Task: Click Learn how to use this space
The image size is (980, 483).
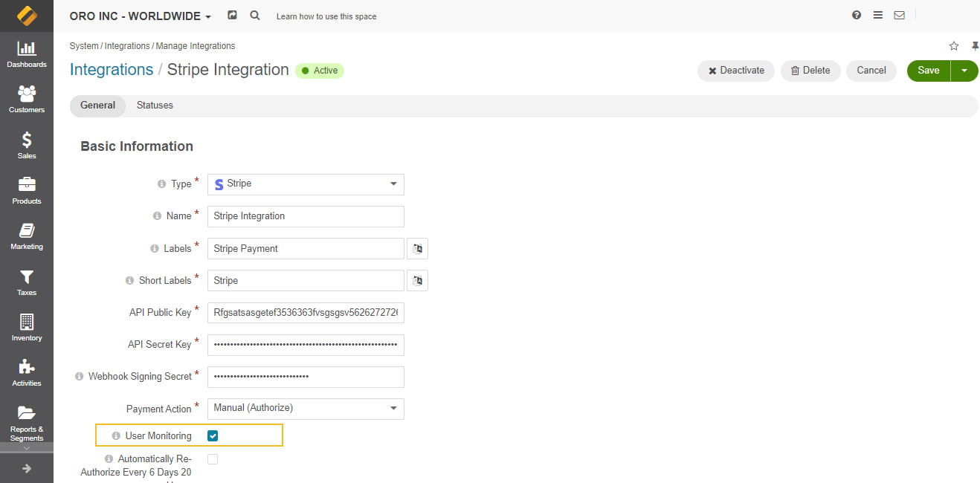Action: (326, 16)
